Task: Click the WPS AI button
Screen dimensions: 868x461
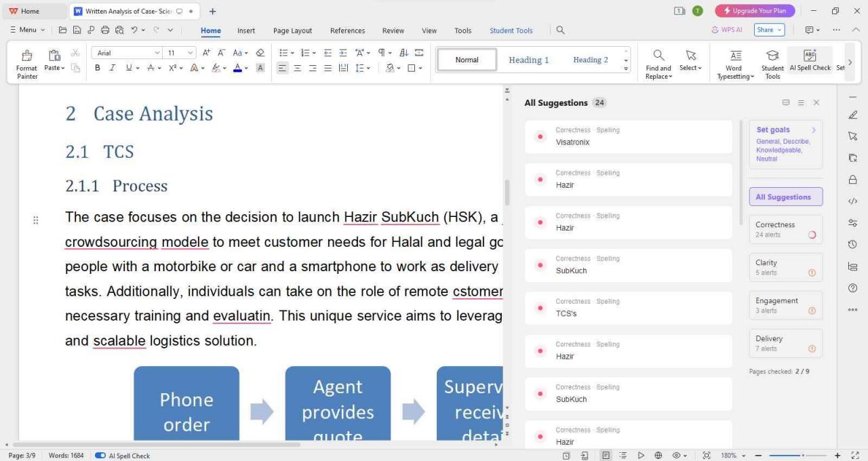Action: (727, 30)
